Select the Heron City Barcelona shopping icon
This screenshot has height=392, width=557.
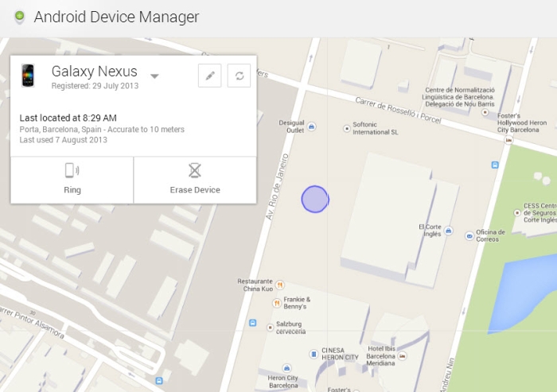pyautogui.click(x=286, y=368)
